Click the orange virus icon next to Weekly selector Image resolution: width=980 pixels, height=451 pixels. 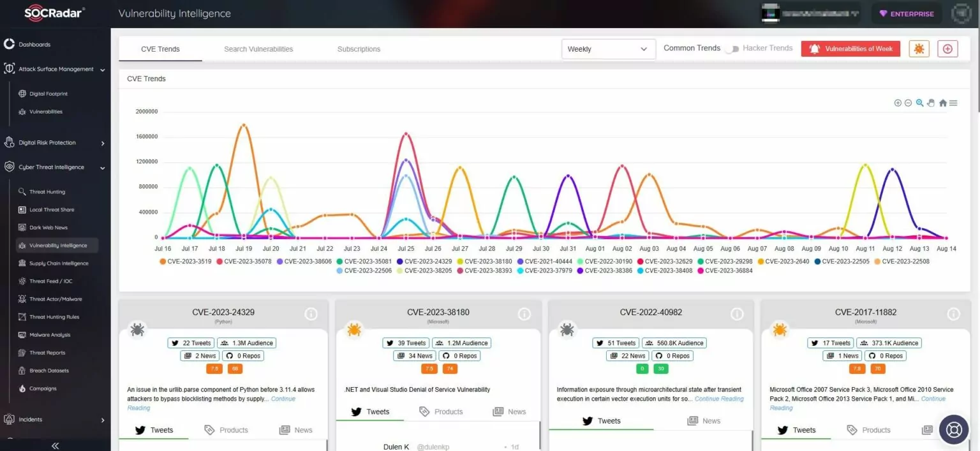click(x=919, y=48)
